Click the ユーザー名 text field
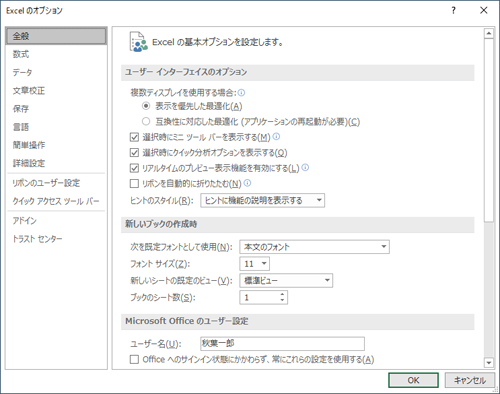Screen dimensions: 500x394 282,344
